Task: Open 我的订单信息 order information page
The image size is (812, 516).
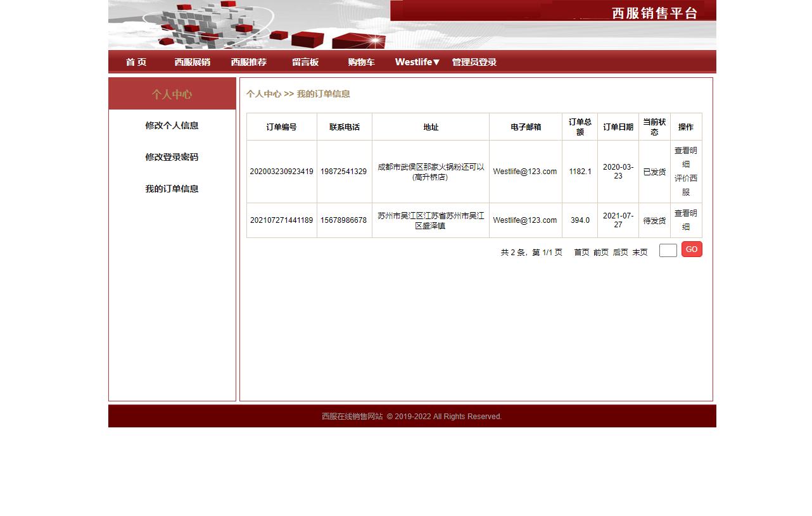Action: 172,188
